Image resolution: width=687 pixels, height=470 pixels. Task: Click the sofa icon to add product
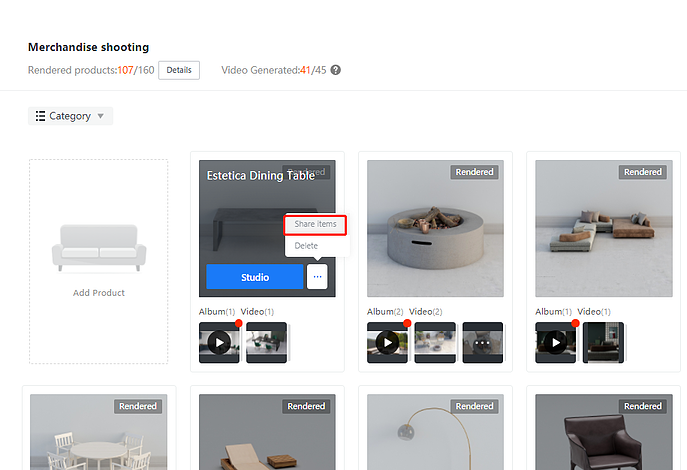point(98,246)
